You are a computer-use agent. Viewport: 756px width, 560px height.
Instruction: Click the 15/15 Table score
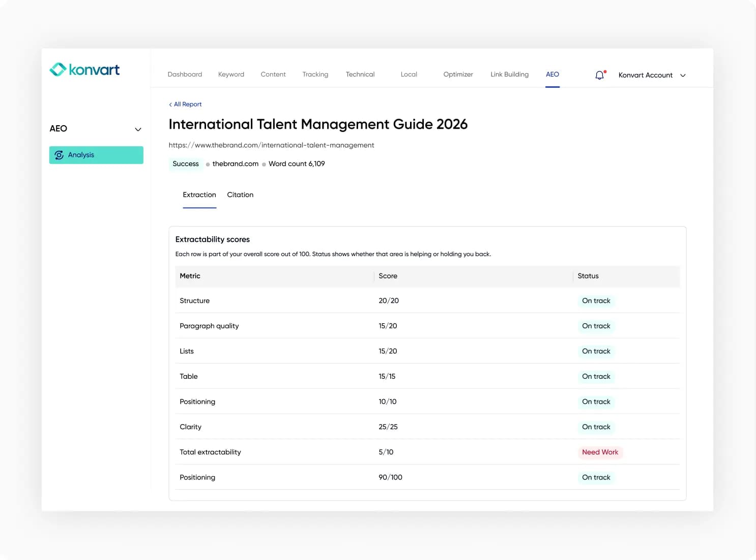(x=387, y=377)
